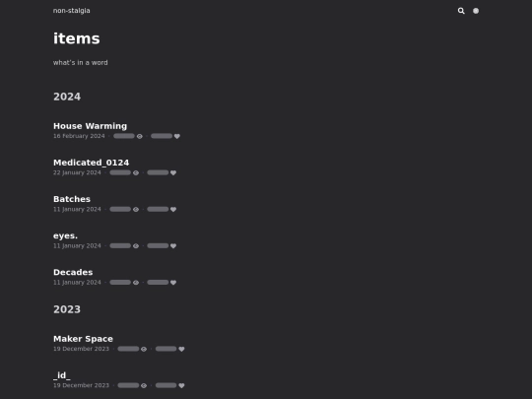Click the 2024 year heading

coord(67,97)
